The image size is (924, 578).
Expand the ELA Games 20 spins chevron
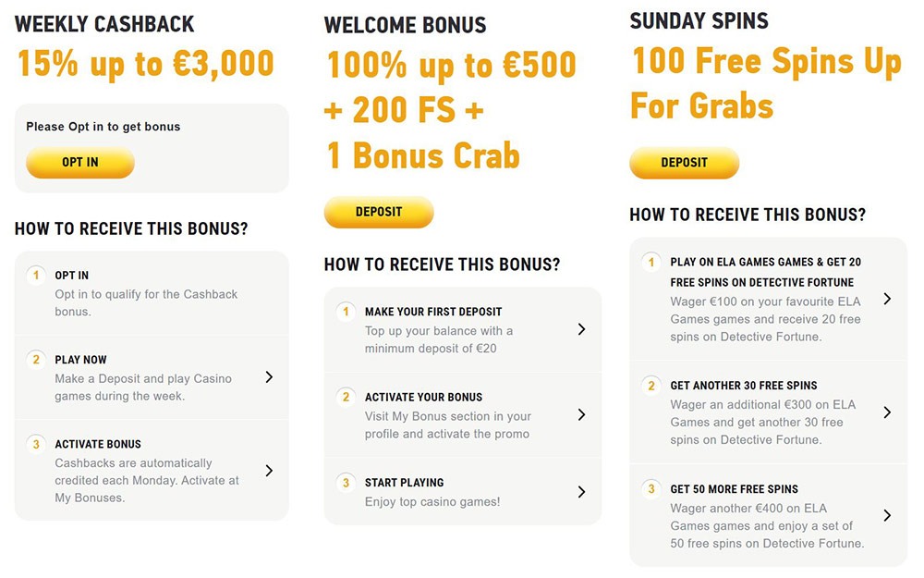[x=887, y=299]
